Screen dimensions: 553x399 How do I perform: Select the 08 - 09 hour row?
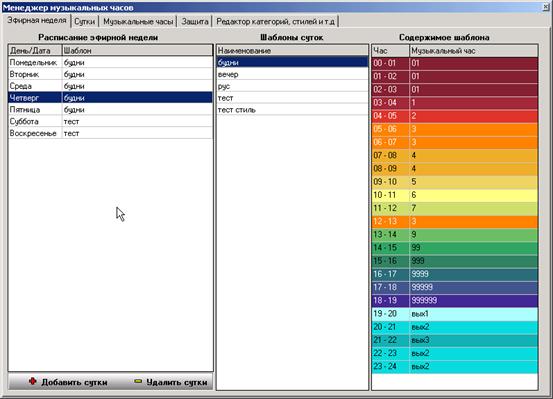point(455,169)
